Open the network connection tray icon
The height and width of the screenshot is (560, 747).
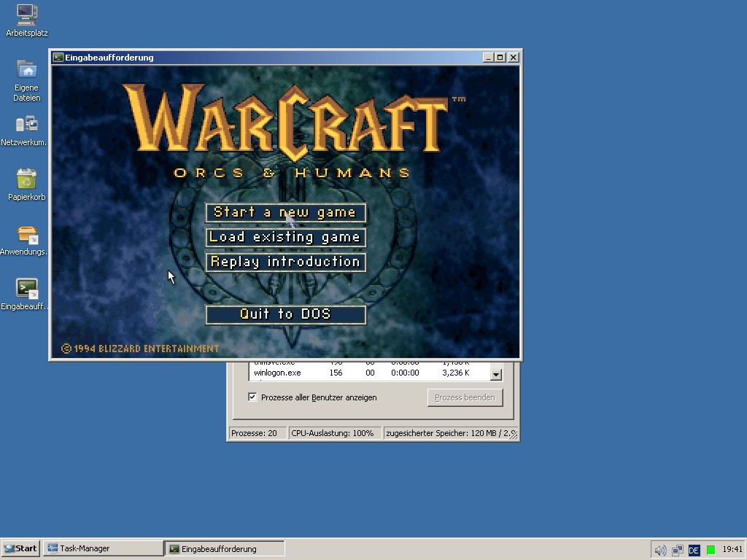click(x=677, y=551)
